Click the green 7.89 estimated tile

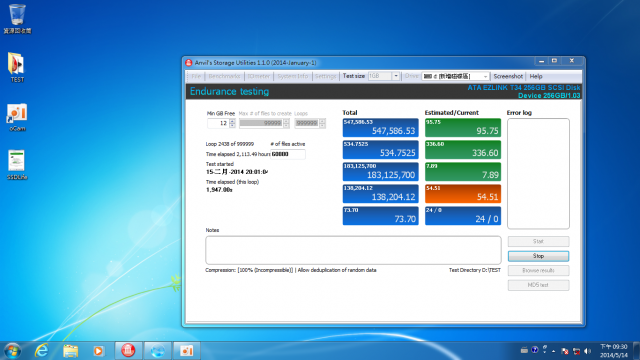click(x=463, y=172)
